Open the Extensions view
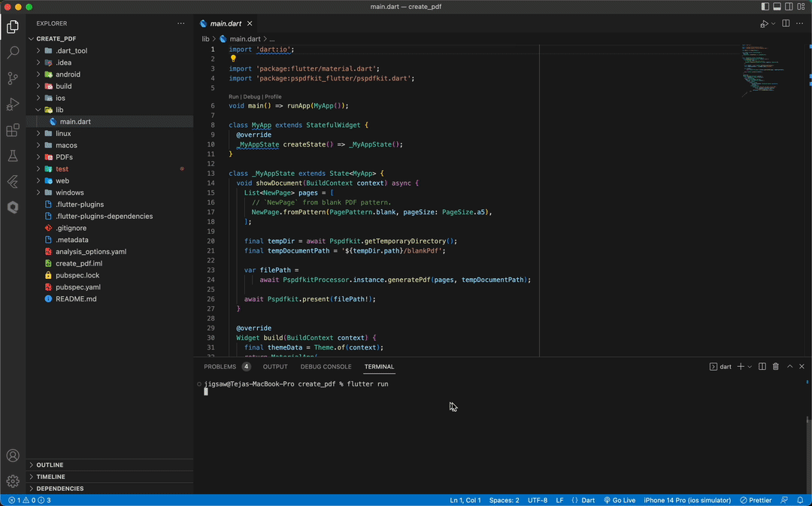 click(12, 129)
